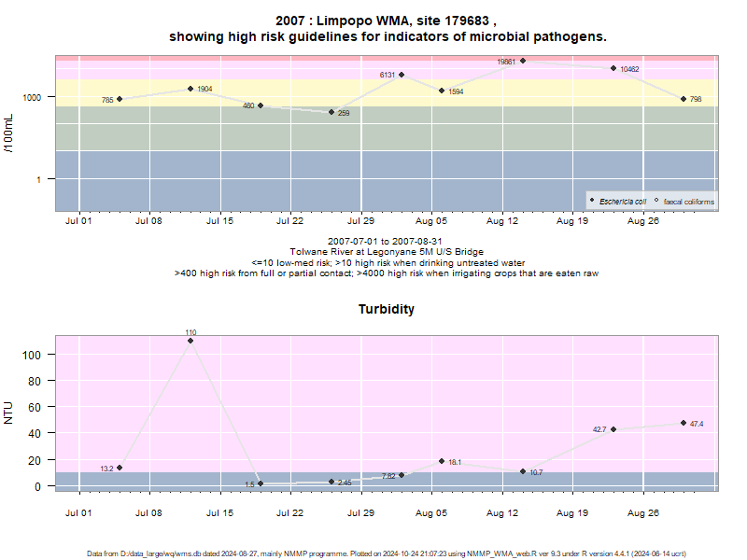The image size is (747, 560).
Task: Click the '100' tick on the NTU axis
Action: (32, 355)
